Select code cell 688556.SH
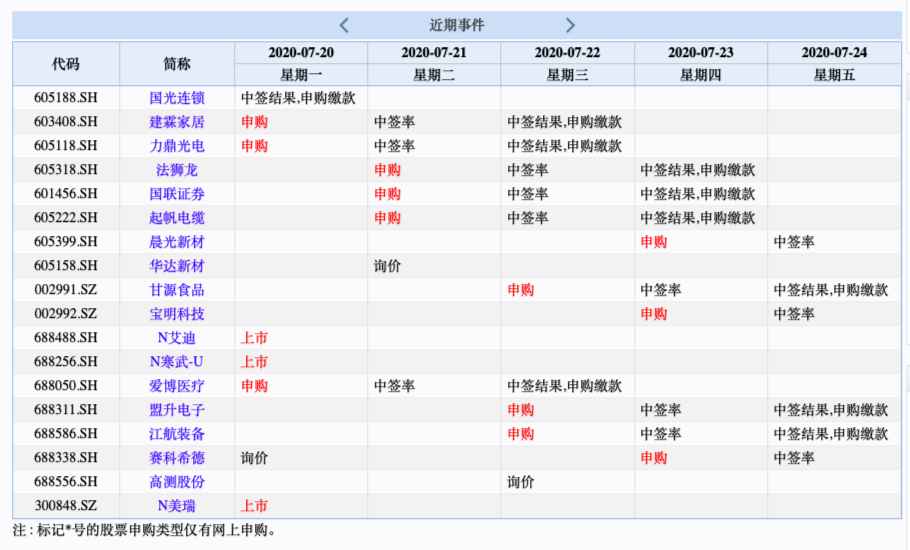The image size is (910, 550). coord(66,482)
